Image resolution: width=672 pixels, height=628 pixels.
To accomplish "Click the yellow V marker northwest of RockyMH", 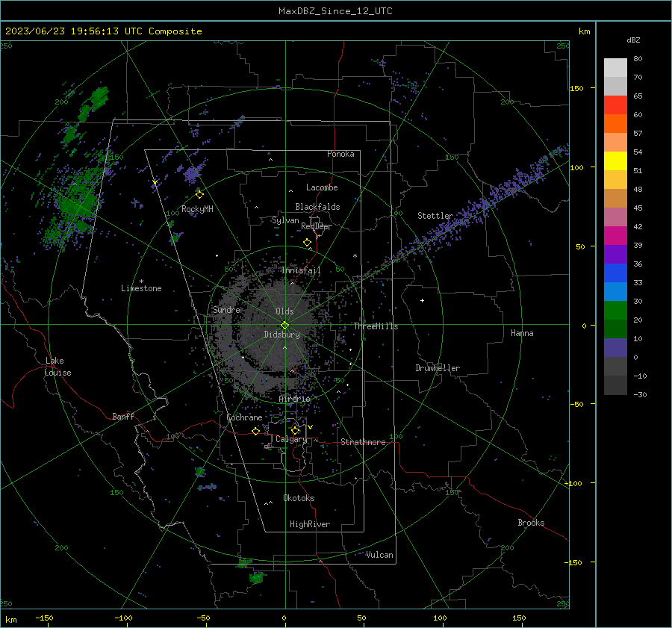I will tap(155, 182).
